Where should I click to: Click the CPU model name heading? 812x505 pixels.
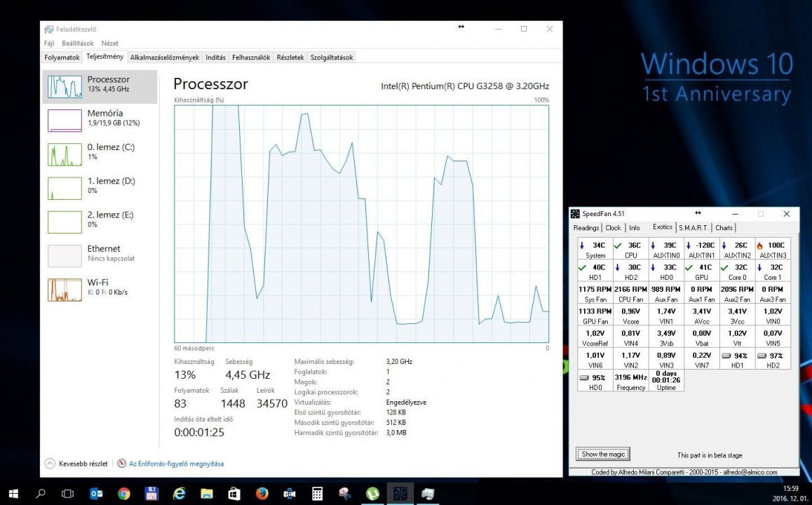(x=464, y=86)
